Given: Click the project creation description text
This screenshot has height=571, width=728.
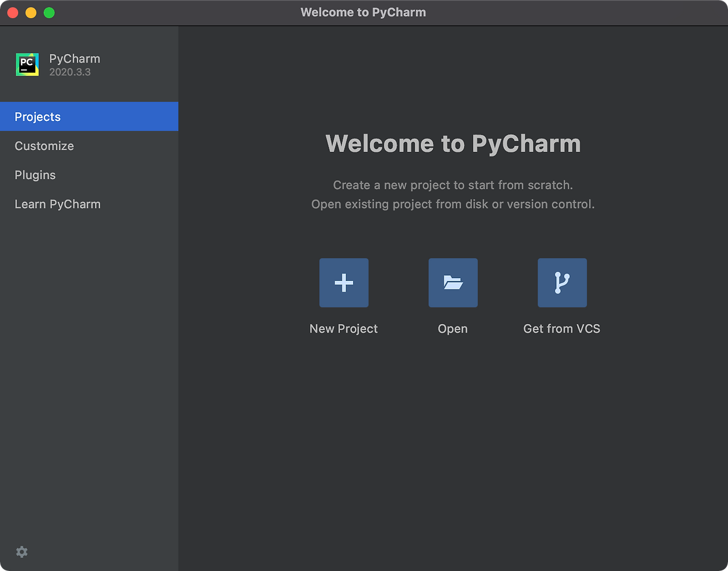Looking at the screenshot, I should coord(453,185).
